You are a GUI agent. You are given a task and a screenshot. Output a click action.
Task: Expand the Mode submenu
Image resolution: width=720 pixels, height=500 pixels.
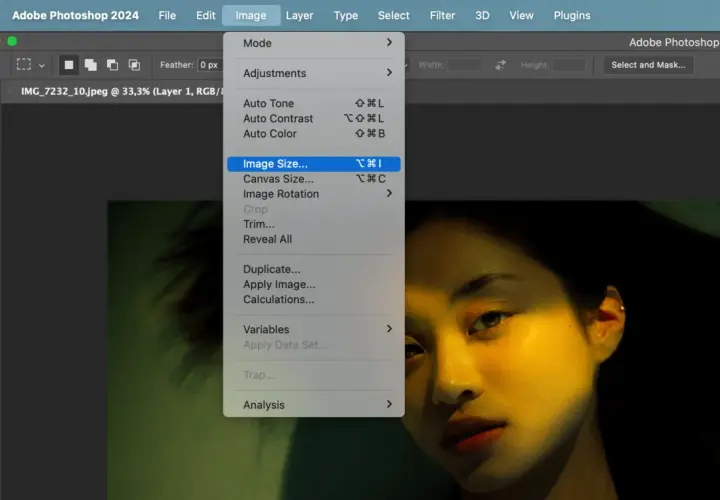[x=314, y=43]
